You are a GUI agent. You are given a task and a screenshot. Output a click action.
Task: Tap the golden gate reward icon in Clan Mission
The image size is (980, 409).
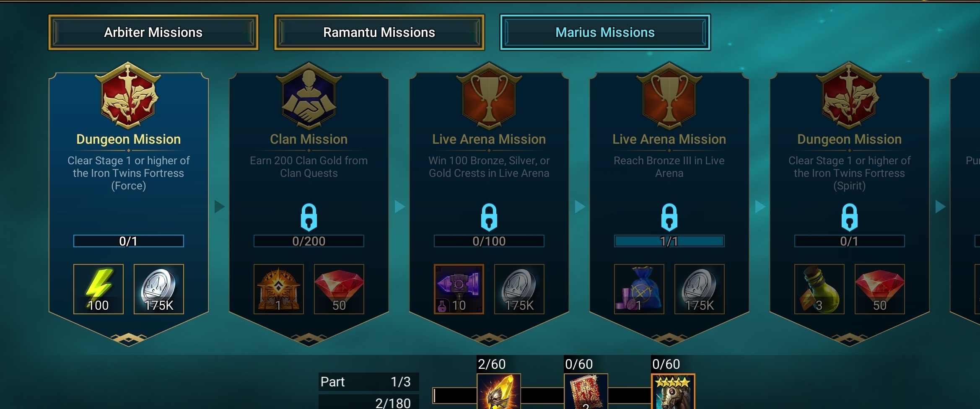(x=279, y=289)
